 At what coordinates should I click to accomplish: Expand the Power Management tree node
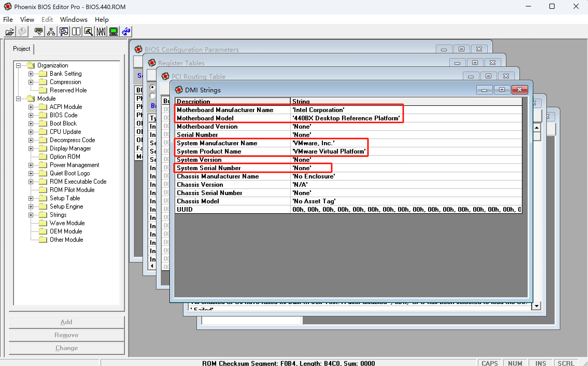pyautogui.click(x=31, y=165)
